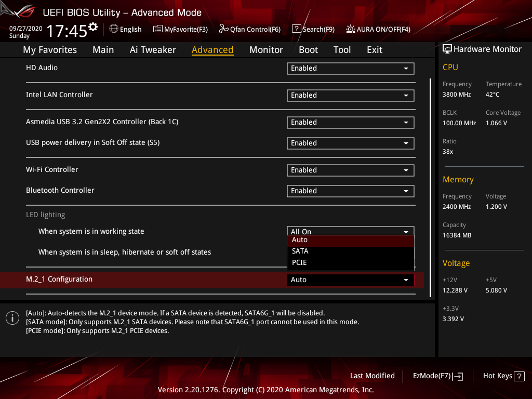Click HD Audio setting label

pos(42,68)
